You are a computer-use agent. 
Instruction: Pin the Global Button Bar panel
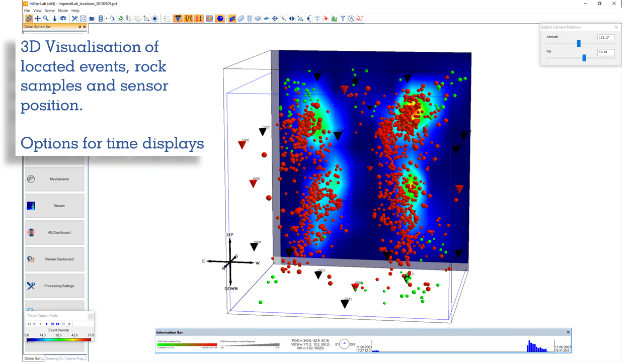pos(79,27)
